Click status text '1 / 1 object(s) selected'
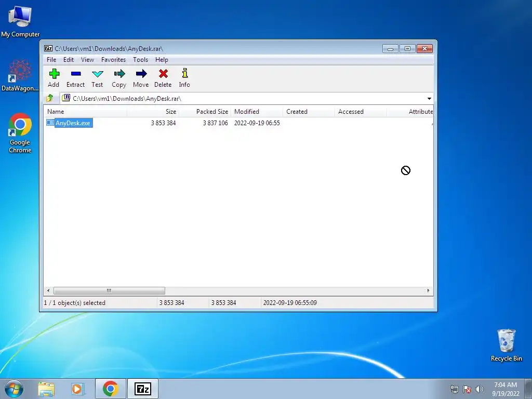Screen dimensions: 532x399 coord(75,303)
